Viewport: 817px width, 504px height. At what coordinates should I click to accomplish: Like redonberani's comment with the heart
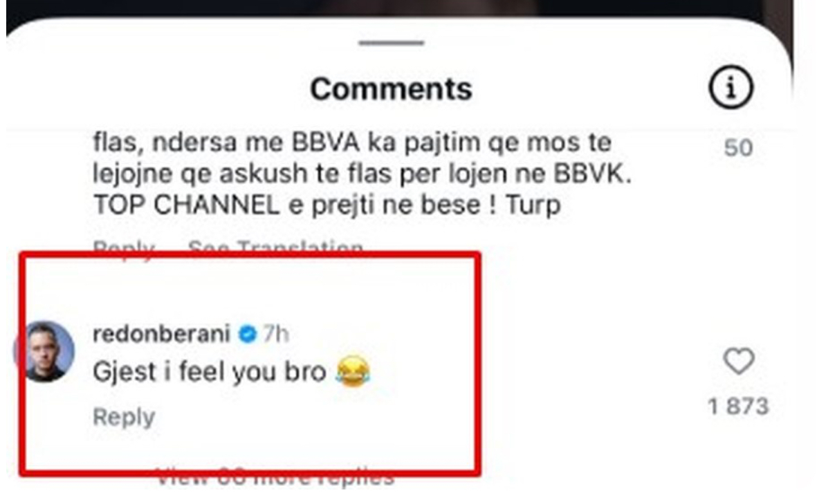[738, 360]
